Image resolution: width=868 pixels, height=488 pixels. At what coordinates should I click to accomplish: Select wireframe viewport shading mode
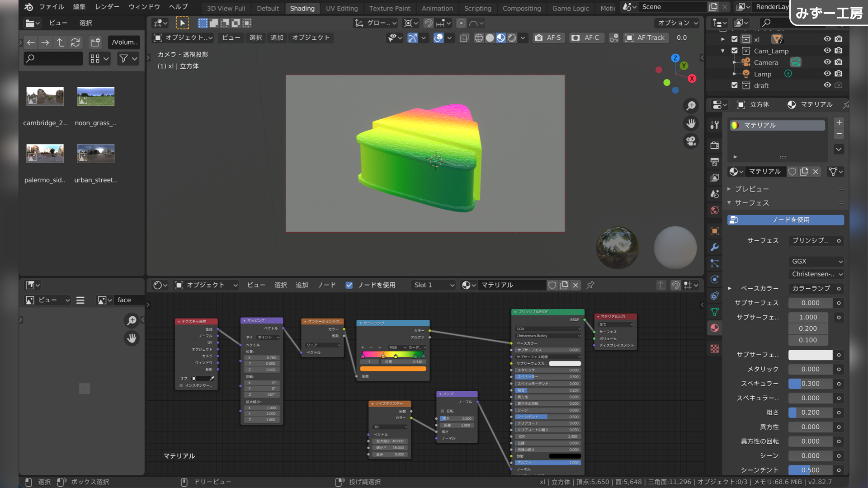pos(479,38)
